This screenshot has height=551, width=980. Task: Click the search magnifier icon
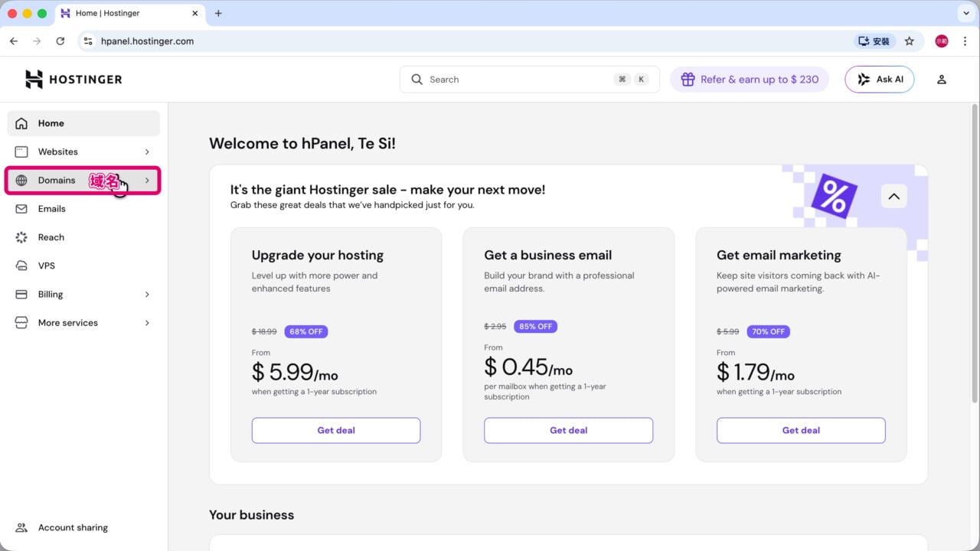[417, 80]
